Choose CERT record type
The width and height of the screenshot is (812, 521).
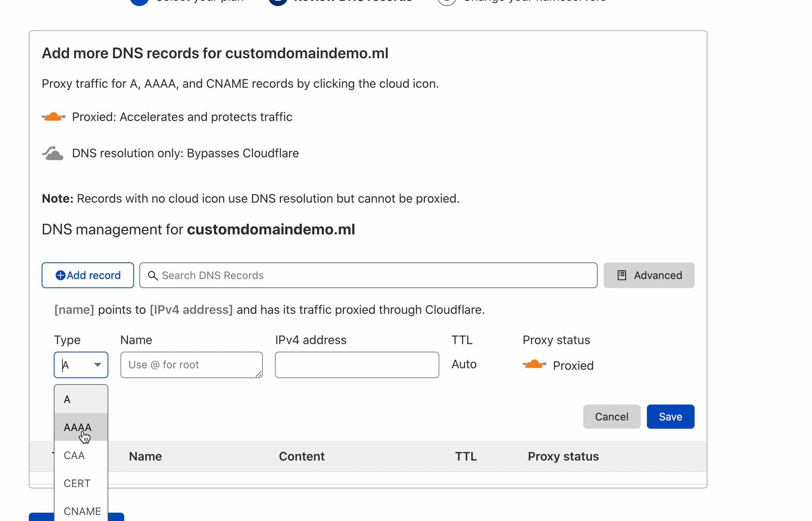pos(81,483)
